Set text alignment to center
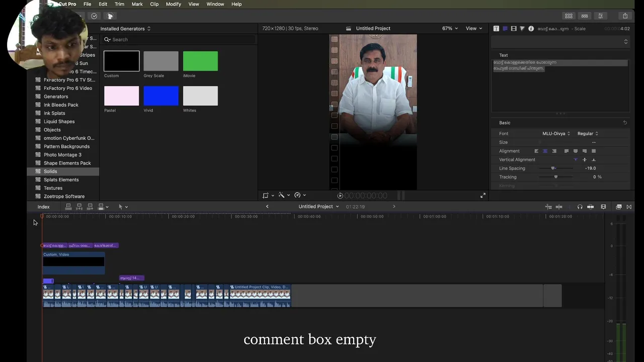Image resolution: width=644 pixels, height=362 pixels. click(545, 151)
